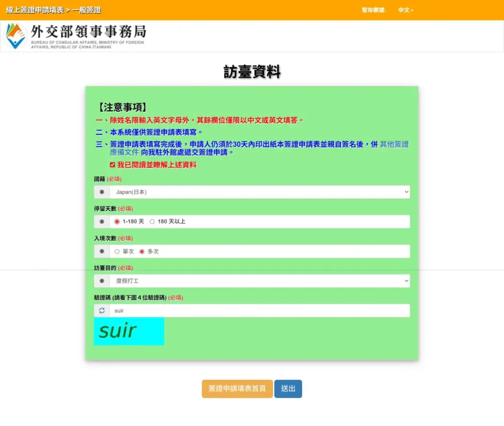Click asterisk icon beside visit purpose field
Image resolution: width=504 pixels, height=426 pixels.
tap(102, 281)
